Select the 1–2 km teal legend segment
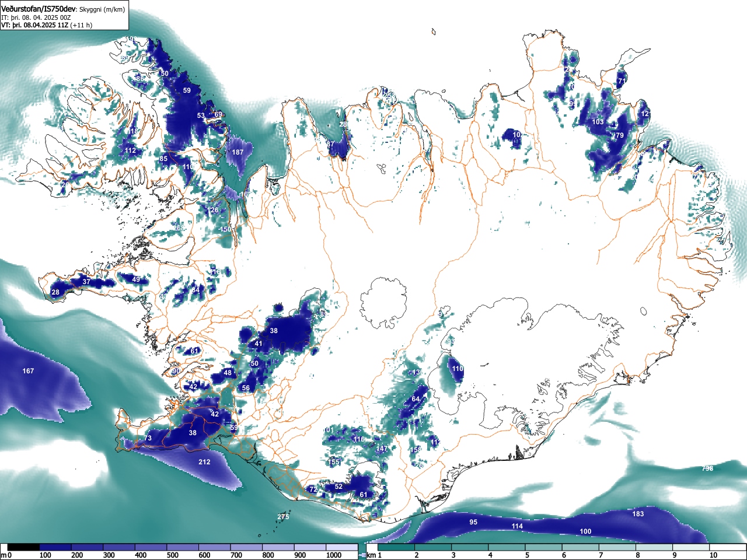Screen dimensions: 747x560 pyautogui.click(x=397, y=547)
